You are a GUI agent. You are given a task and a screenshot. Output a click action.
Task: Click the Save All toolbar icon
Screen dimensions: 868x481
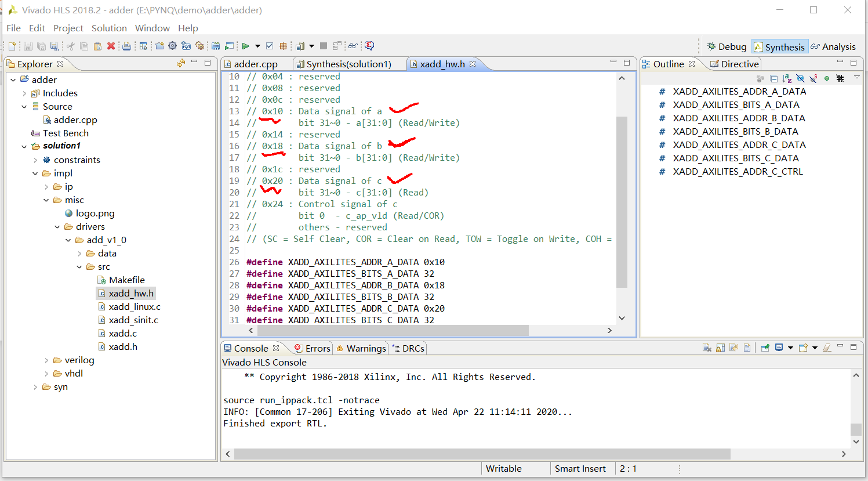tap(41, 45)
